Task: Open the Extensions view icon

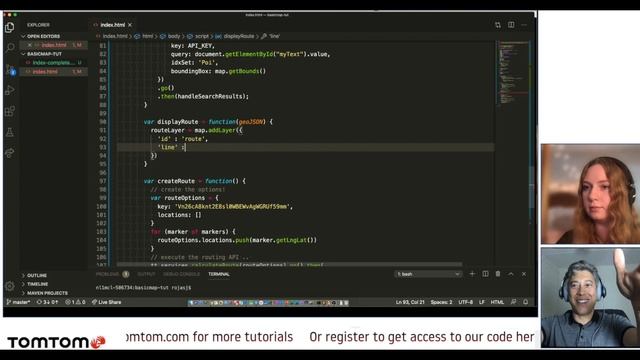Action: coord(9,111)
